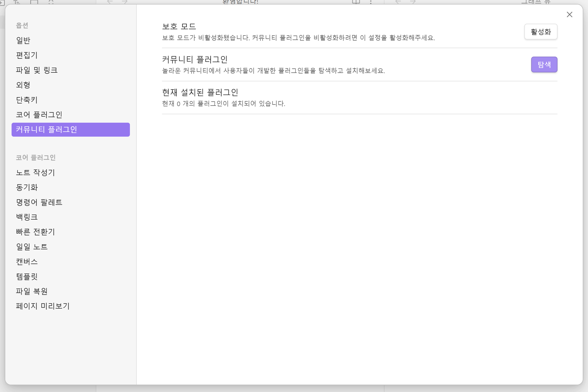Click the 활성화 button for 보호 모드
588x392 pixels.
click(x=541, y=32)
